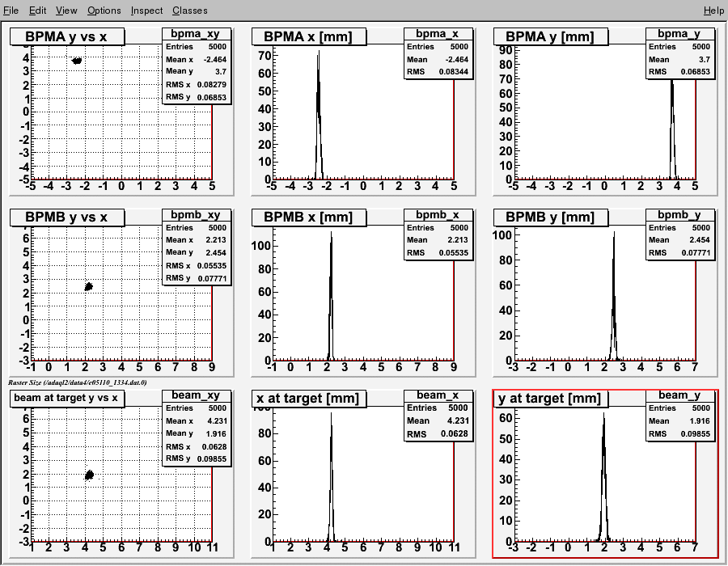Select 'beam at target y vs x' title
The height and width of the screenshot is (566, 728).
click(67, 398)
